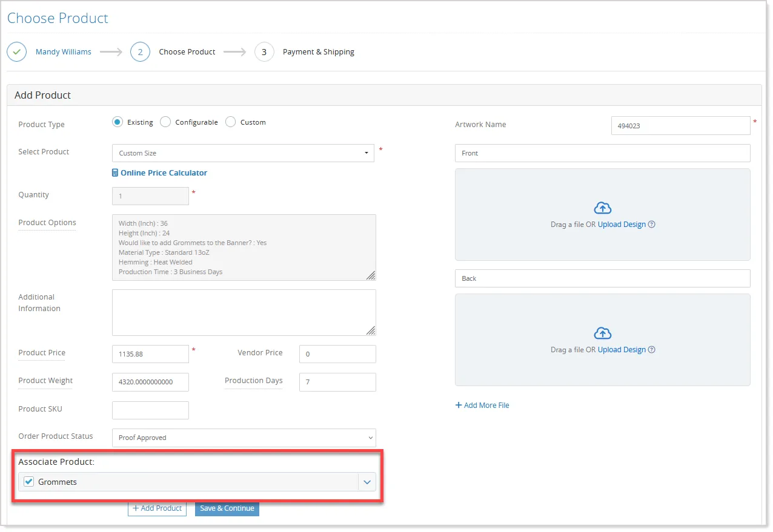Click the Production Days input field

coord(337,382)
